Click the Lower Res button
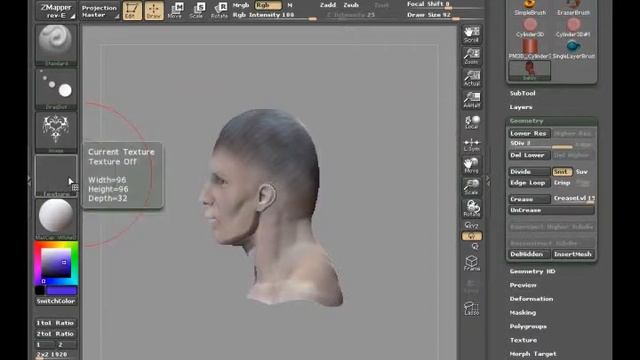Viewport: 640px width, 360px height. (x=529, y=133)
